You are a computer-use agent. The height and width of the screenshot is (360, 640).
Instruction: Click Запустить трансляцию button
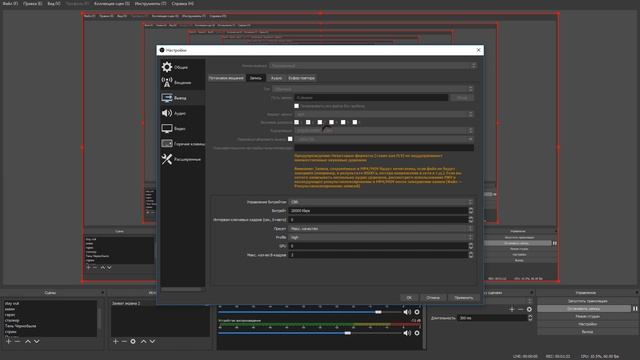coord(587,301)
